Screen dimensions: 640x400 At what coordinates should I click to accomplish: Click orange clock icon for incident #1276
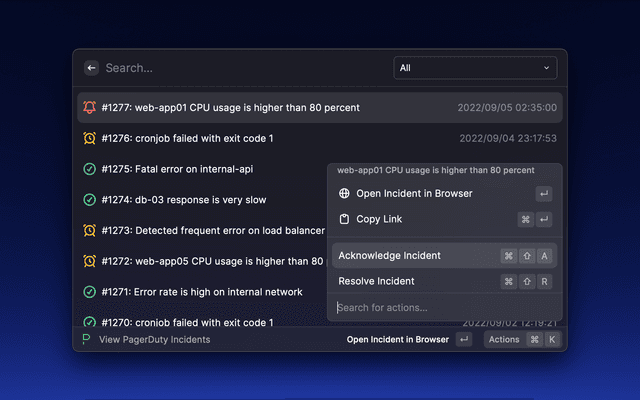pyautogui.click(x=90, y=138)
